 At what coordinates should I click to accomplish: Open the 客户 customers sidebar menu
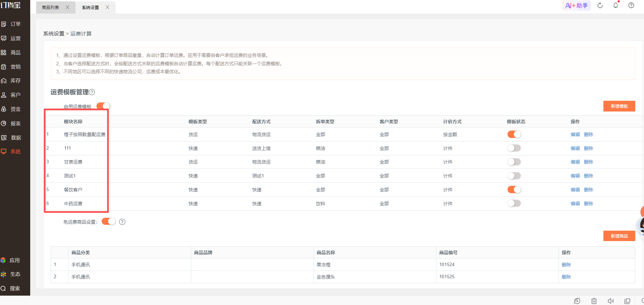(x=11, y=95)
